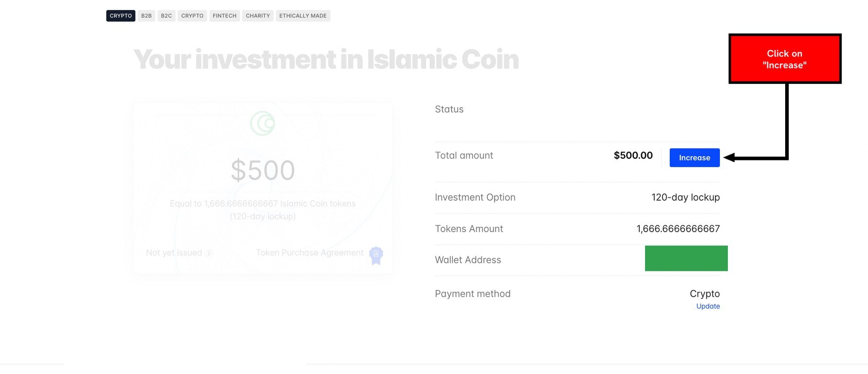
Task: Click the green Wallet Address block
Action: tap(686, 258)
